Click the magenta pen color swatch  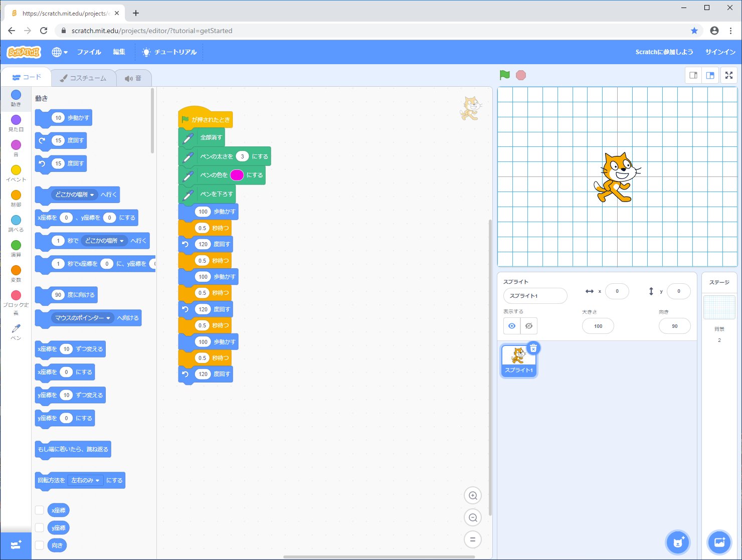pyautogui.click(x=237, y=175)
